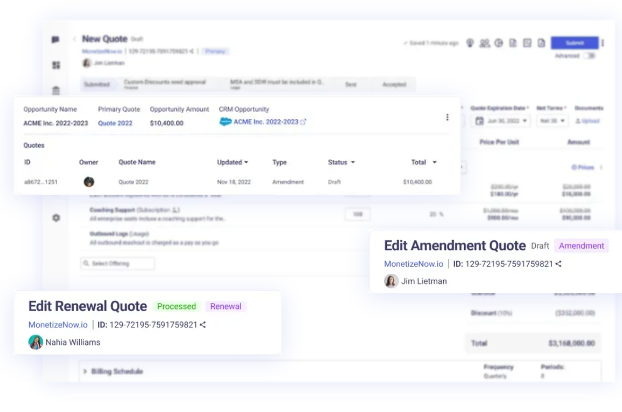Click the Coaching Support quantity field 100
The width and height of the screenshot is (622, 412).
(357, 214)
